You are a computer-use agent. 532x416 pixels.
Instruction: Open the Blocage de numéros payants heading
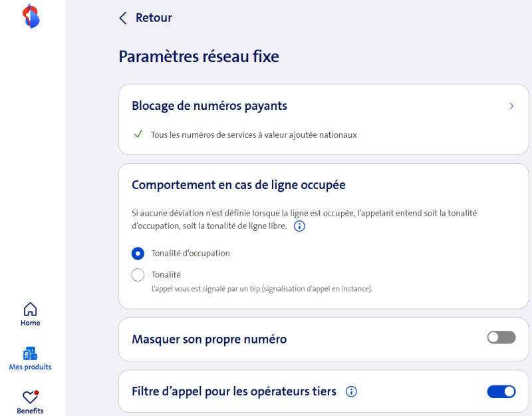209,106
